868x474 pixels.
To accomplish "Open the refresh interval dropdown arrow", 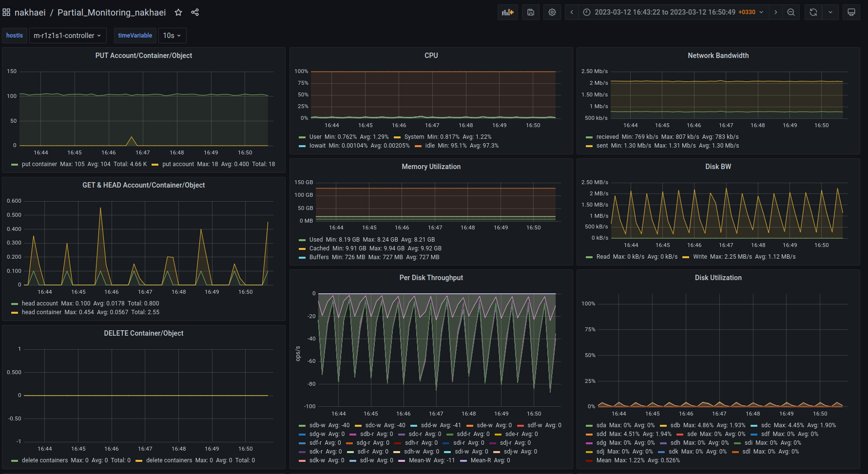I will click(830, 12).
